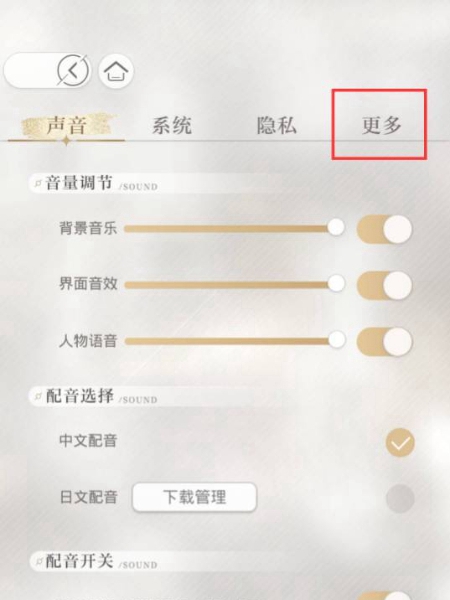Open 下载管理 button
The image size is (450, 600).
click(x=194, y=497)
